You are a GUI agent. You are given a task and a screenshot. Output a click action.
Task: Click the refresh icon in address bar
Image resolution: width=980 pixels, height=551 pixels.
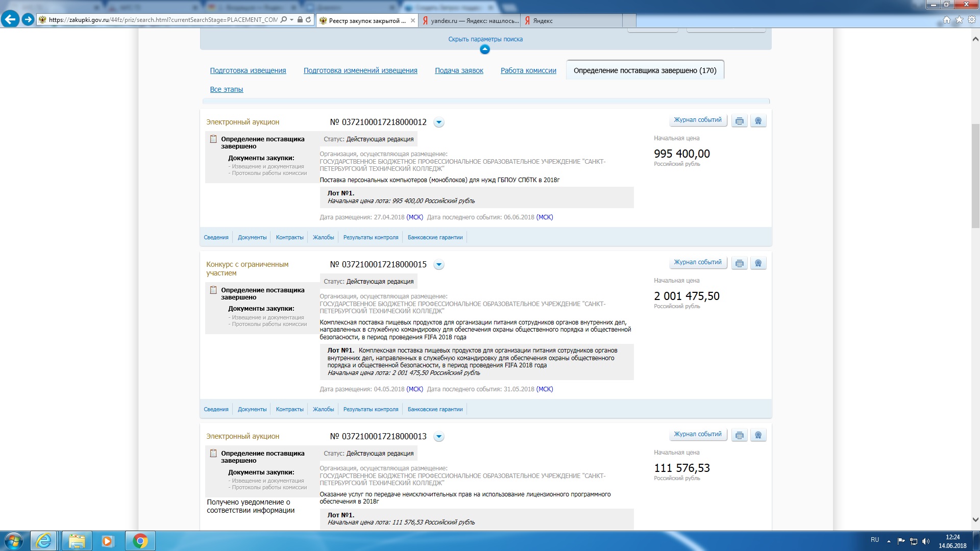[x=308, y=20]
